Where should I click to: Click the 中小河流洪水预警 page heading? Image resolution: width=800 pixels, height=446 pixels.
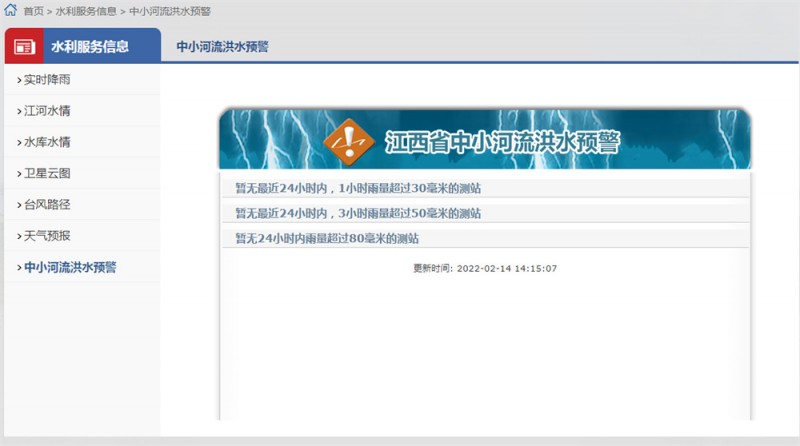[222, 46]
